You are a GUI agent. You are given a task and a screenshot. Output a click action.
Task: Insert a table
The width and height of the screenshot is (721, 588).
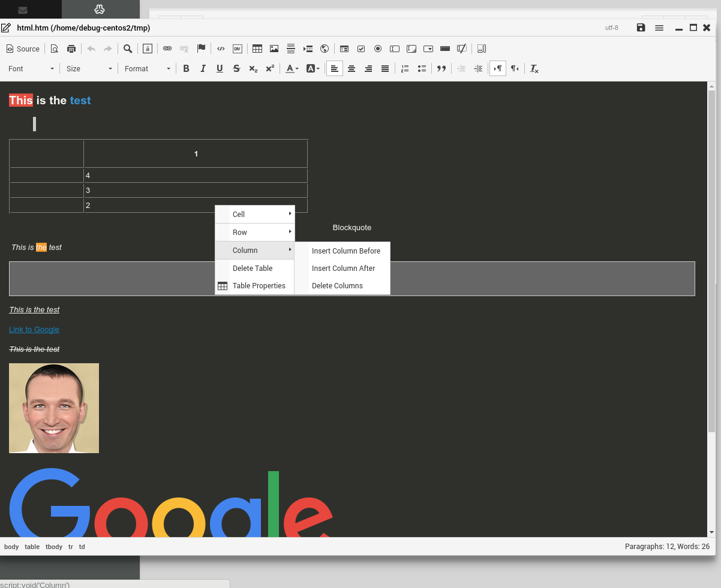pyautogui.click(x=257, y=49)
